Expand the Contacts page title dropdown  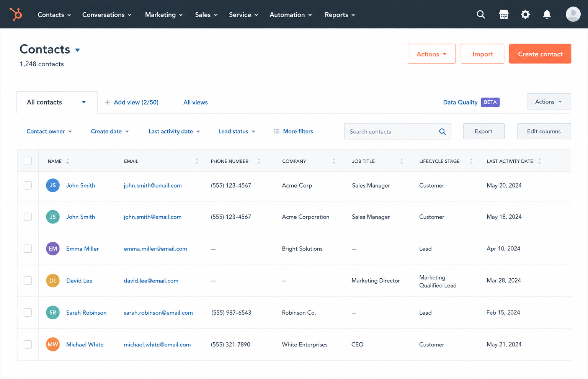pos(77,50)
